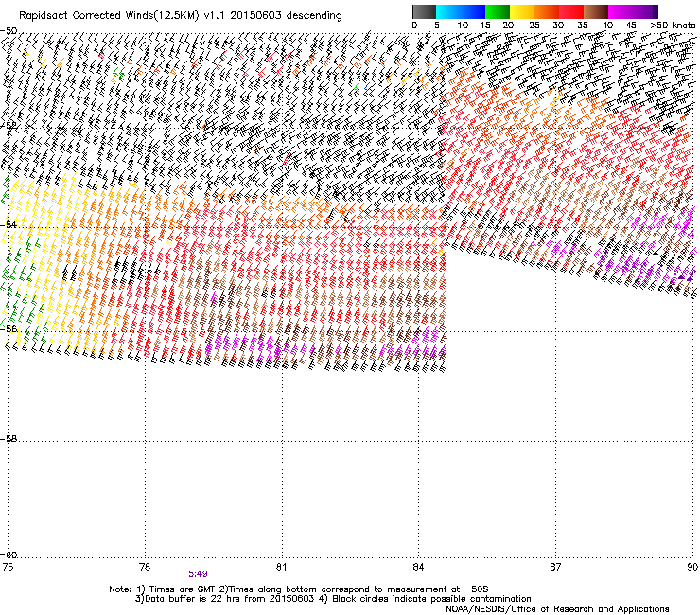
Task: Click the -56 latitude axis label
Action: click(9, 328)
